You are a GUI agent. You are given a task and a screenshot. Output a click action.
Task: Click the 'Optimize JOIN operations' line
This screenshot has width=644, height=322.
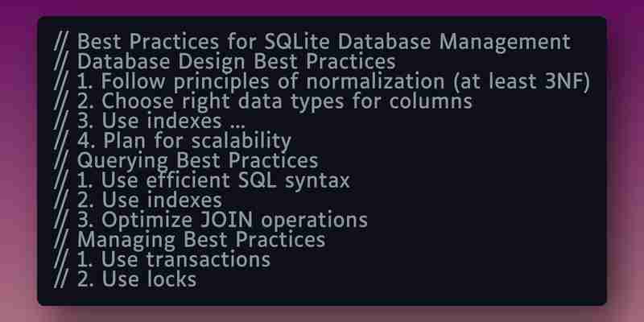click(x=211, y=220)
